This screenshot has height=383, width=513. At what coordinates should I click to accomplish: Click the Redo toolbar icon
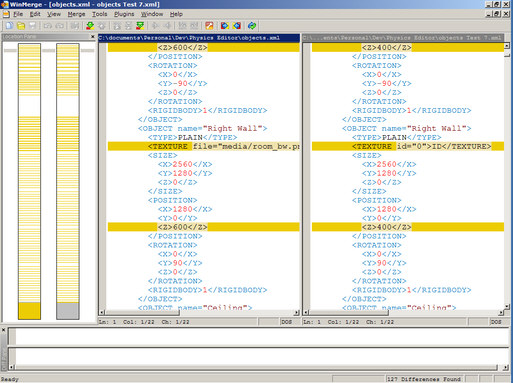click(60, 26)
